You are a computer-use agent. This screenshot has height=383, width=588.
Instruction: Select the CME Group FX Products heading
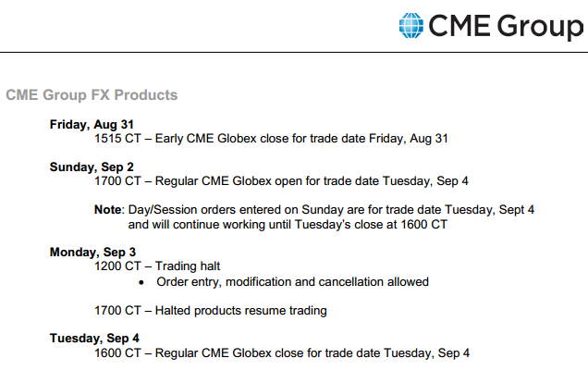pos(92,95)
